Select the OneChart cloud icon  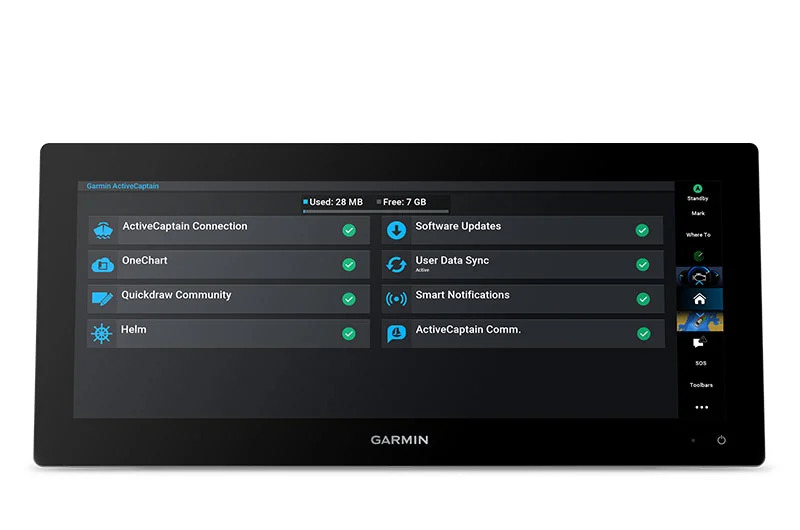(x=102, y=265)
